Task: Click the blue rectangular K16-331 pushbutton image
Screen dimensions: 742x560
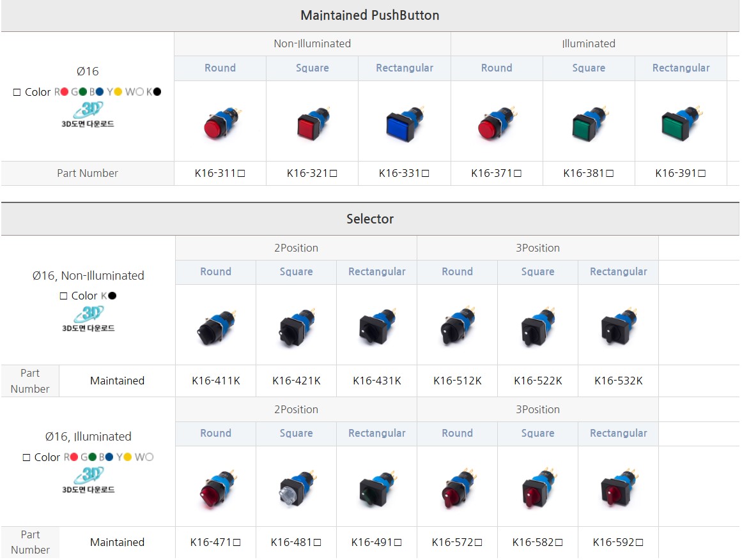Action: pos(403,124)
